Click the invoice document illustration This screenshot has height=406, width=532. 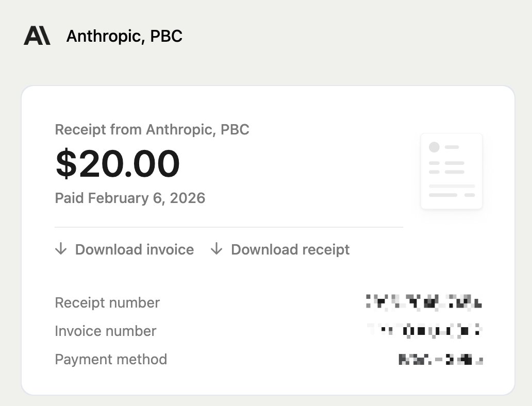tap(452, 171)
